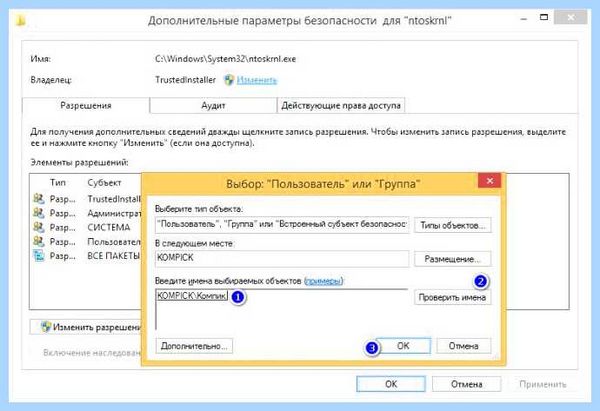Screen dimensions: 600x411
Task: Click the Типы объектов button
Action: pos(453,225)
